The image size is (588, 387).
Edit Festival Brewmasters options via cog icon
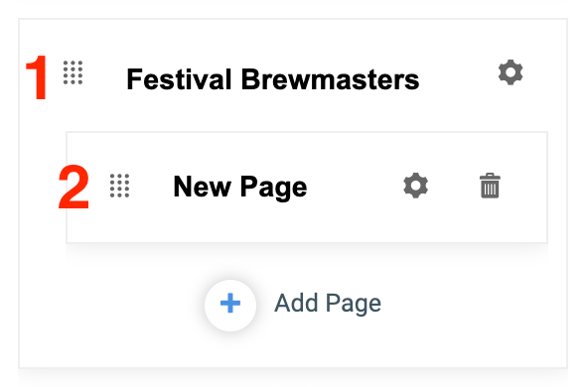click(511, 72)
